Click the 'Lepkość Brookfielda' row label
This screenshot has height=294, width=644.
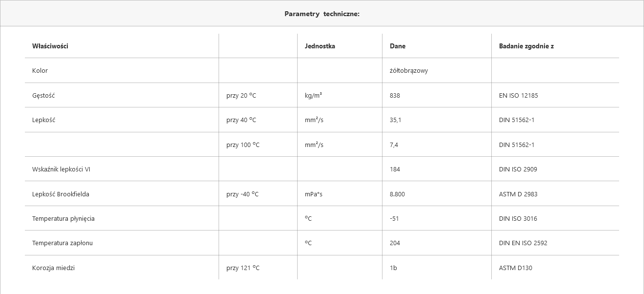tap(60, 194)
